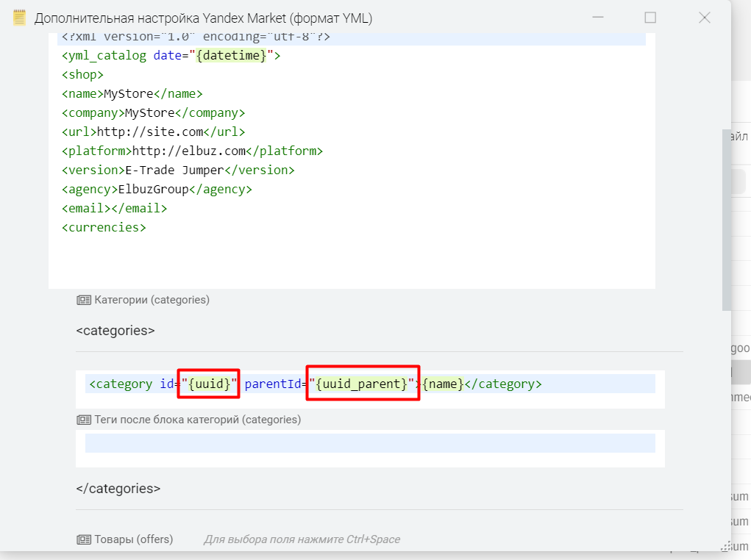Click the resize grip at window corner
751x560 pixels.
point(726,547)
